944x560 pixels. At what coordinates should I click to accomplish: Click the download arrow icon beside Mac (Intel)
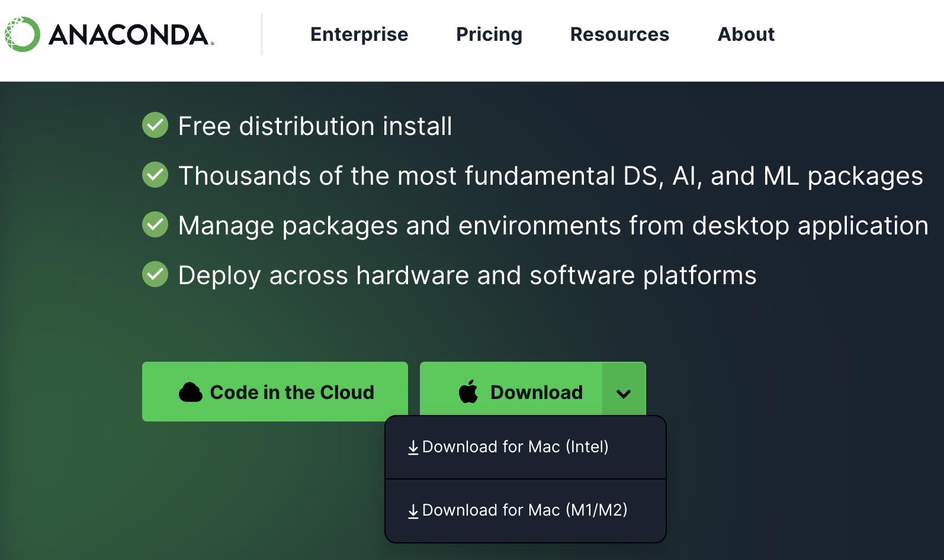pyautogui.click(x=413, y=448)
